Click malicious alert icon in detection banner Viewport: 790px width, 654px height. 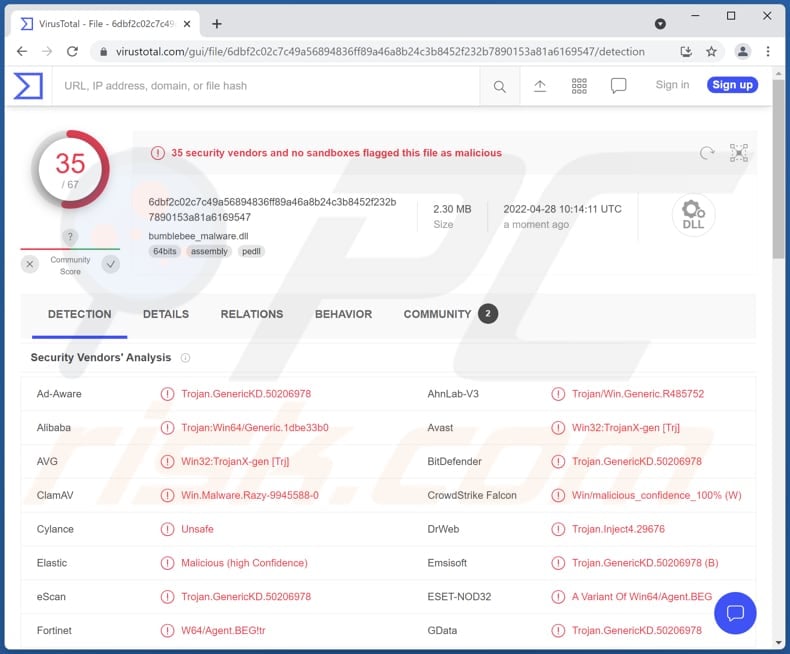click(x=158, y=153)
